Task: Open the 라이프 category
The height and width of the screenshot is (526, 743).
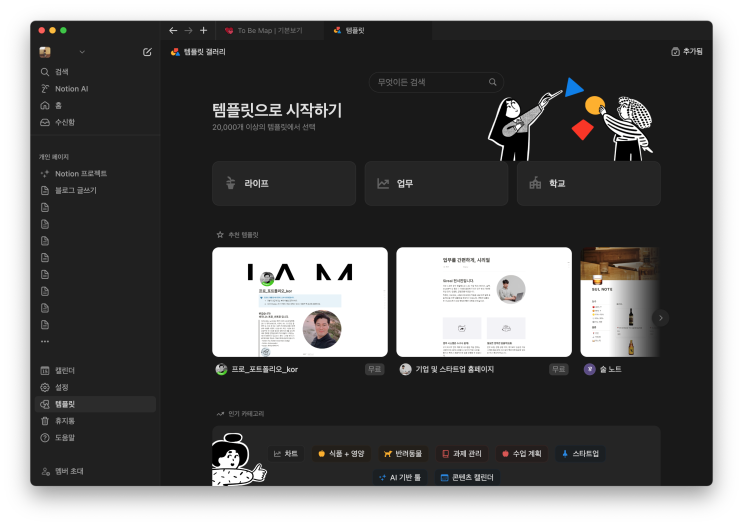Action: (x=284, y=183)
